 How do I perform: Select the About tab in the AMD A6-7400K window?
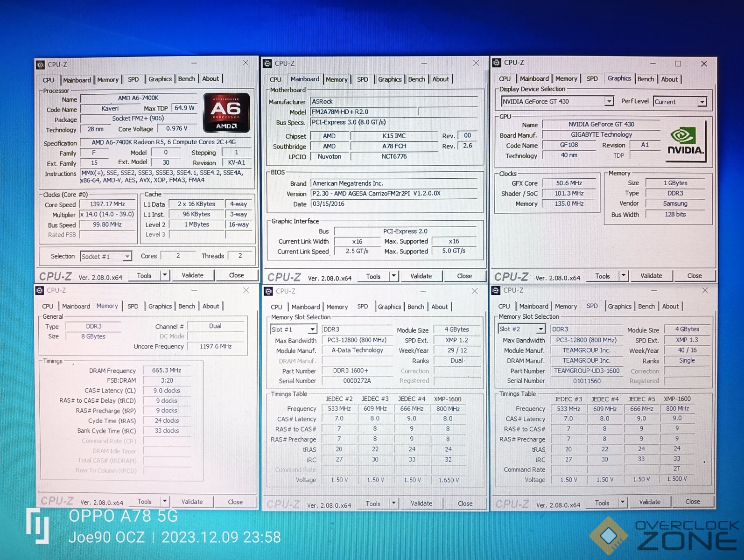(x=211, y=79)
